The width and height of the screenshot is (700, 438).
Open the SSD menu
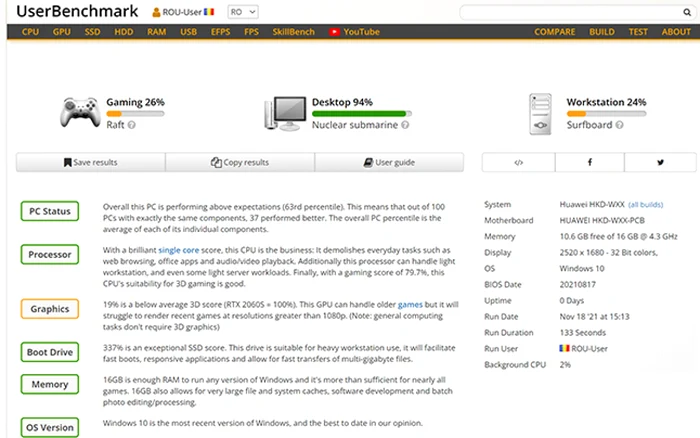pyautogui.click(x=92, y=32)
